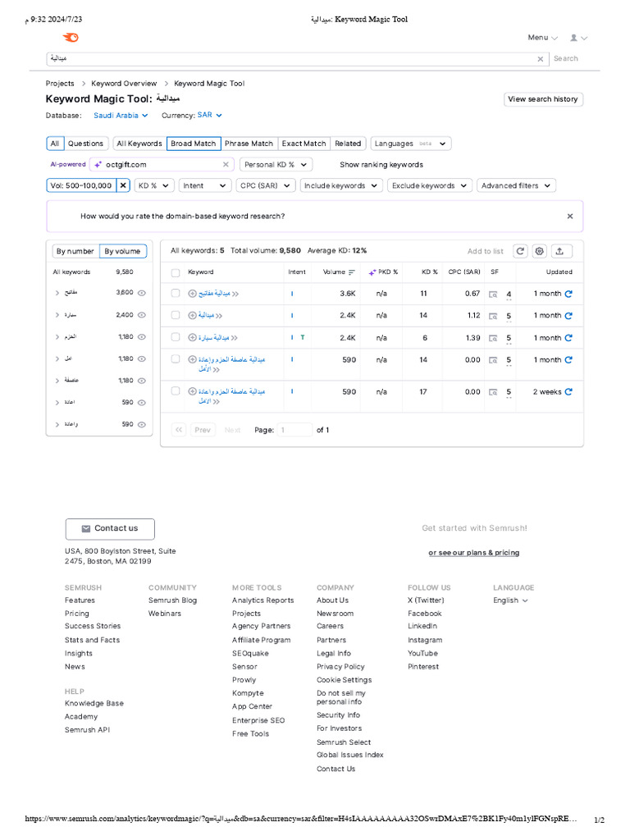The height and width of the screenshot is (840, 630).
Task: Refresh data for the 3.6K volume row
Action: tap(568, 294)
